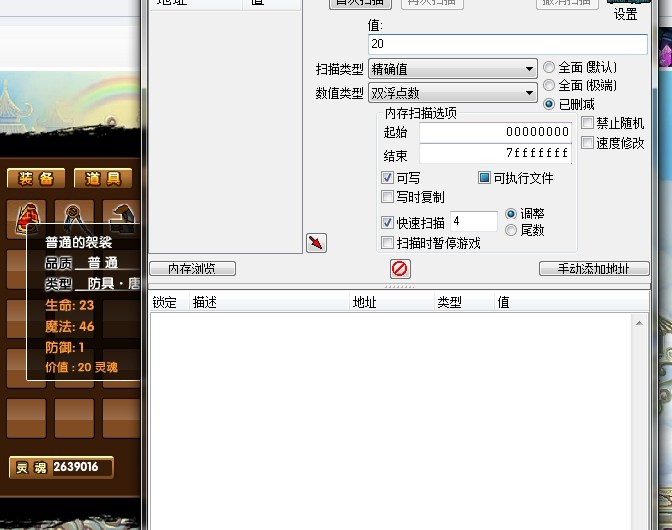Switch to the 道具 items tab
This screenshot has width=672, height=530.
tap(103, 178)
